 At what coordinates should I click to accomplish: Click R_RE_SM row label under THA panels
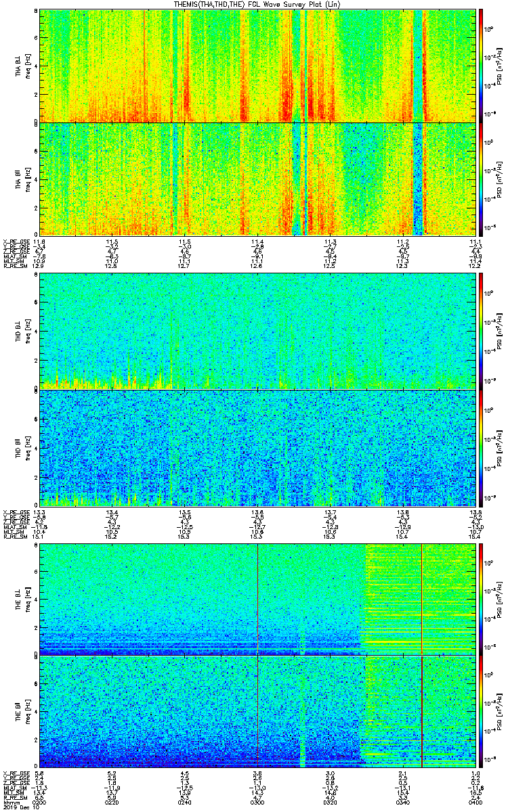click(x=14, y=266)
